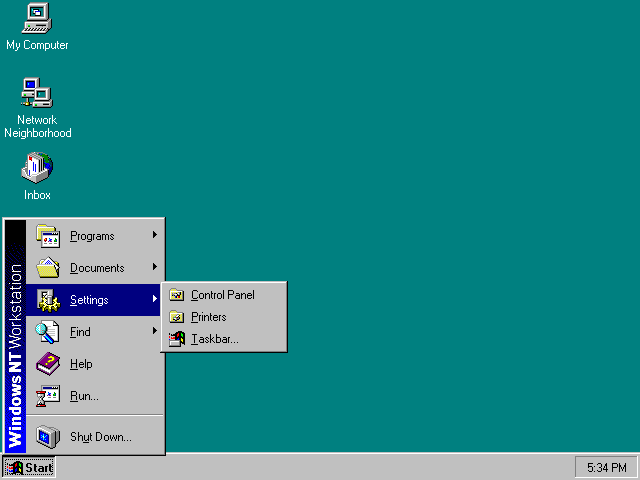The height and width of the screenshot is (480, 640).
Task: Click the Taskbar settings icon in submenu
Action: (x=177, y=339)
